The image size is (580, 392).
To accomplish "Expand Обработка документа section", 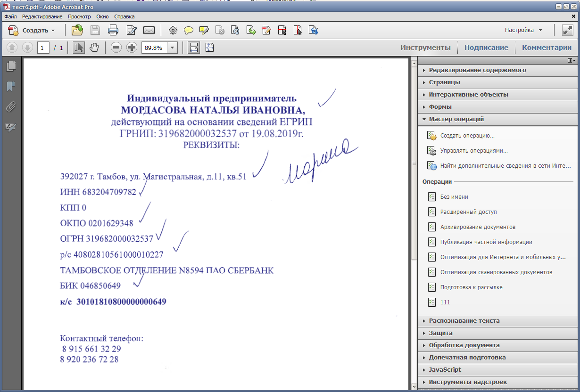I will click(x=497, y=345).
